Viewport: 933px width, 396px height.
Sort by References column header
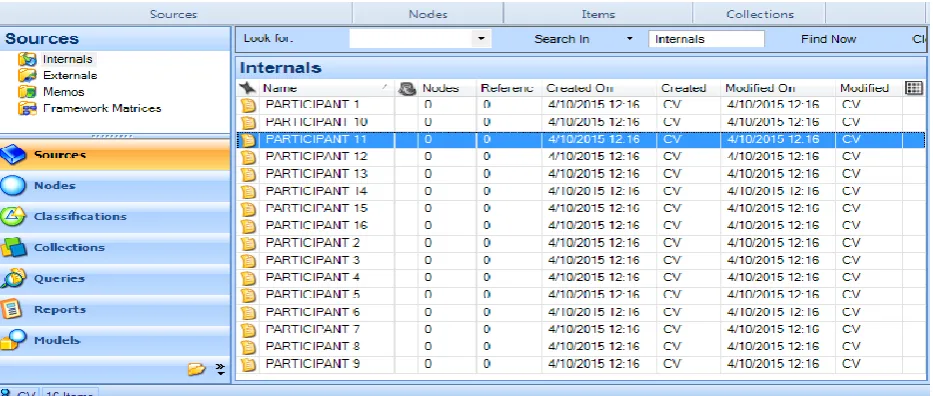click(509, 88)
